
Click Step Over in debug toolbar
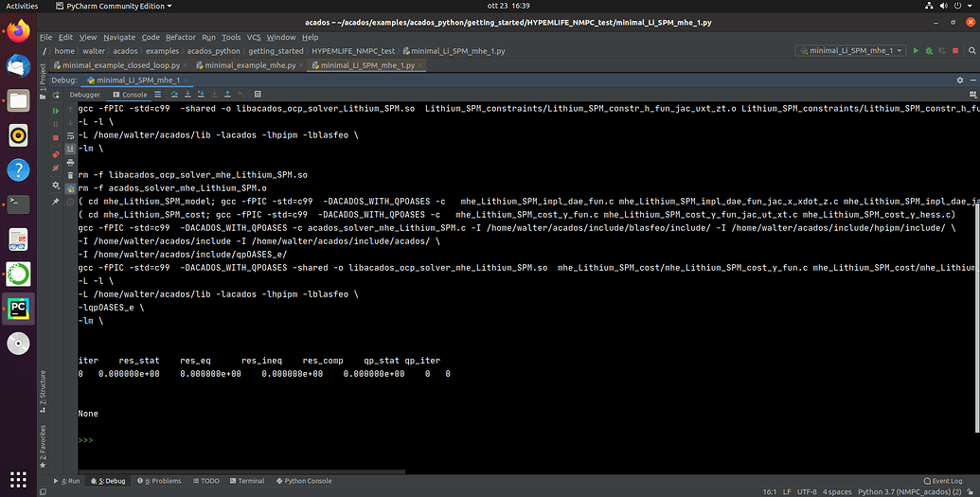coord(174,95)
